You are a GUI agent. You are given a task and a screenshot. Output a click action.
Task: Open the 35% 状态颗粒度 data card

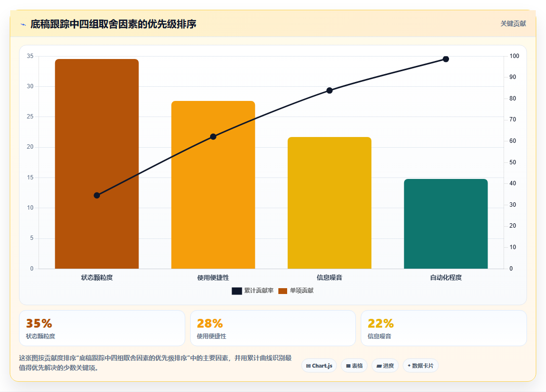pos(102,328)
